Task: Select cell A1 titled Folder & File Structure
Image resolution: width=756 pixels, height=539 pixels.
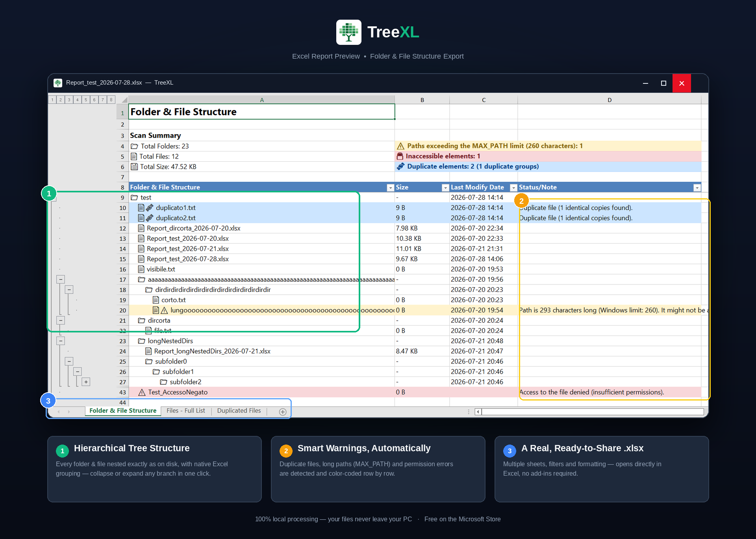Action: (x=262, y=112)
